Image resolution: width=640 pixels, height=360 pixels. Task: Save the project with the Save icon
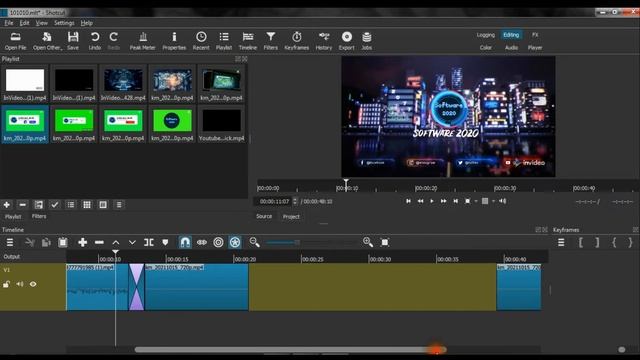point(73,41)
